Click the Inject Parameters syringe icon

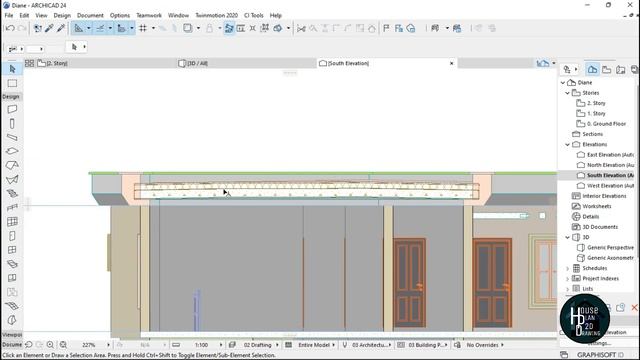61,28
